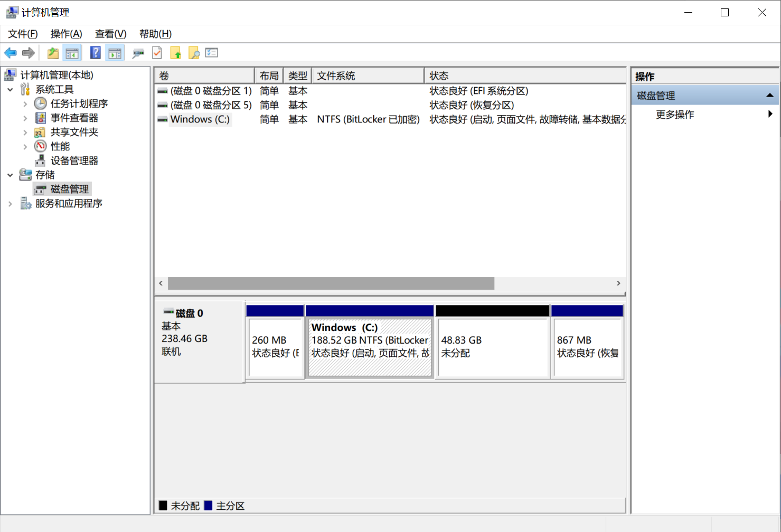Expand the 服务和应用程序 tree node
The width and height of the screenshot is (781, 532).
[10, 203]
